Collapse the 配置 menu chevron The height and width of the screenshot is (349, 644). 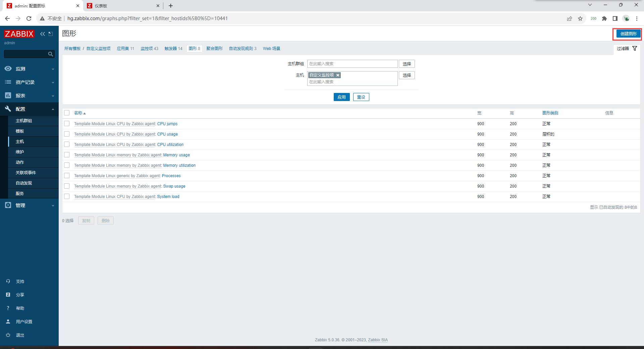pyautogui.click(x=53, y=109)
